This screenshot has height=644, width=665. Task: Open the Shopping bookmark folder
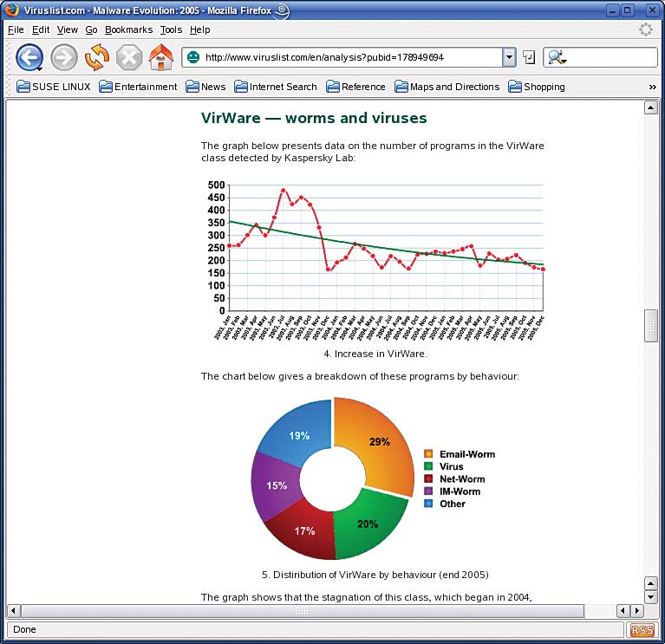click(537, 87)
